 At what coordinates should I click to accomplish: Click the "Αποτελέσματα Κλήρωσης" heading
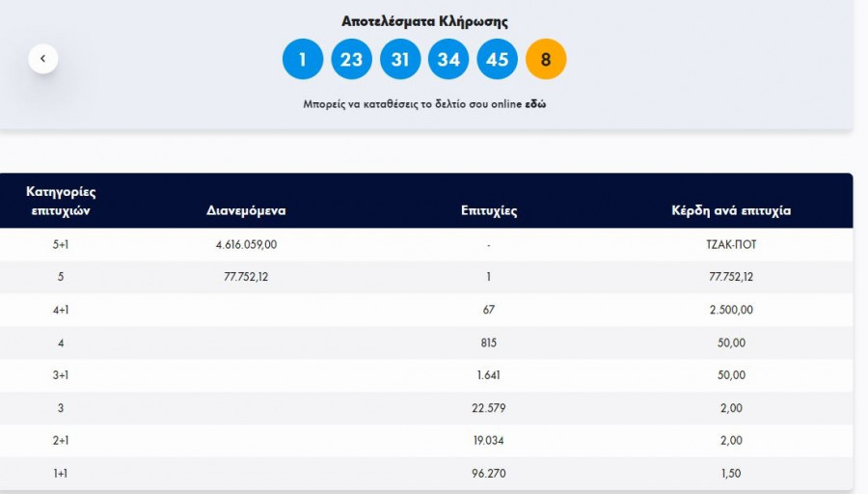[x=424, y=21]
